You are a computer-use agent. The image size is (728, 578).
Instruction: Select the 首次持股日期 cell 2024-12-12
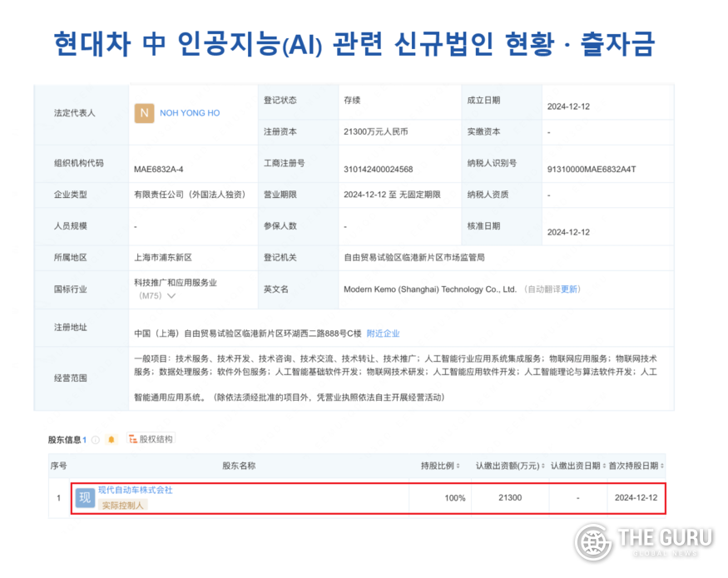point(636,497)
